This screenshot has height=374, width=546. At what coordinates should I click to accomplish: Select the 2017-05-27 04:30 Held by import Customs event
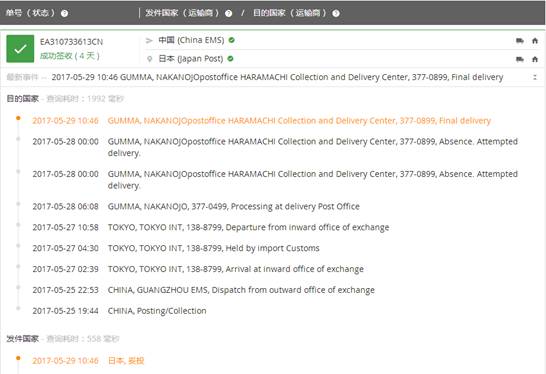pos(176,248)
